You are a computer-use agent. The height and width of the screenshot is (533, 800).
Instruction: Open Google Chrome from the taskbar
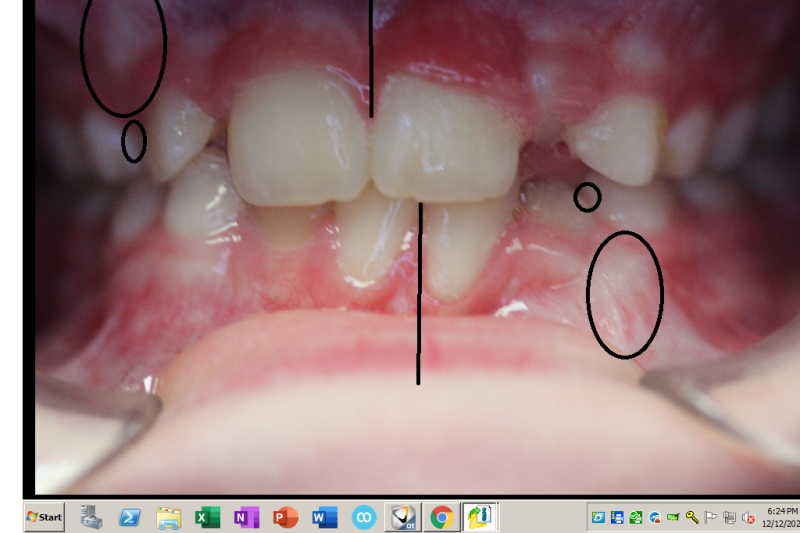[441, 517]
